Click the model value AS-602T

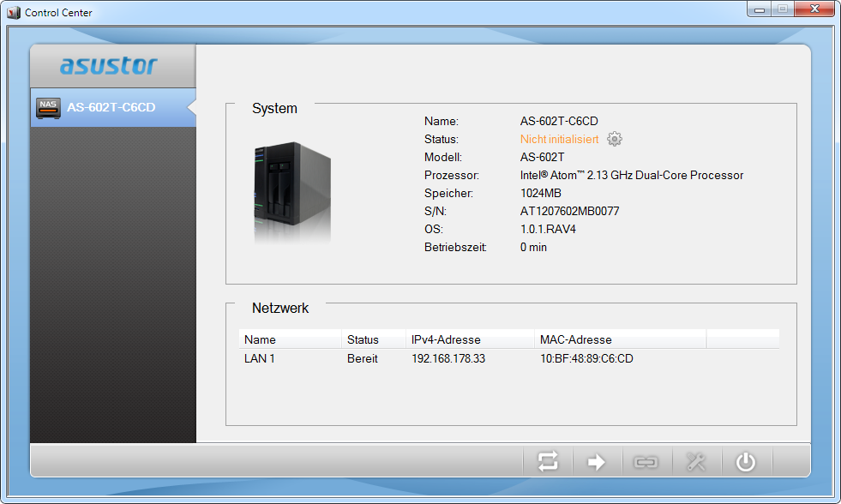point(543,157)
